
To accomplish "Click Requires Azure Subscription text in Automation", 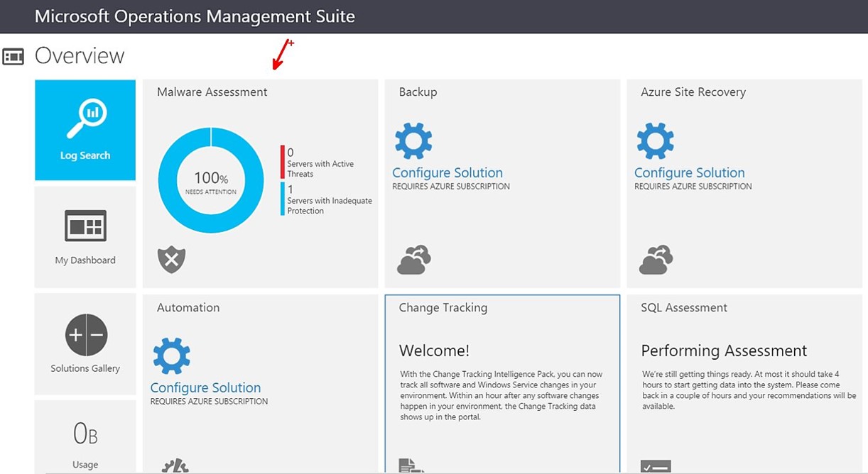I will tap(209, 402).
